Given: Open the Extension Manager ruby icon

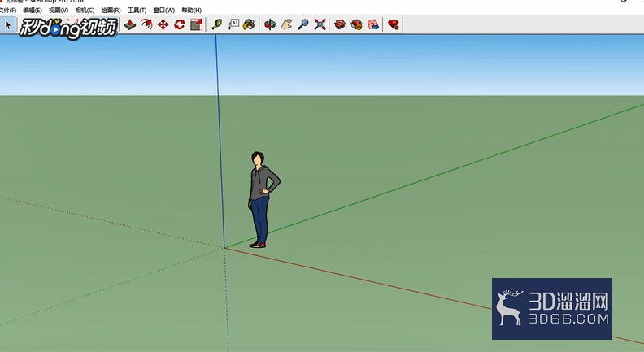Looking at the screenshot, I should 394,24.
